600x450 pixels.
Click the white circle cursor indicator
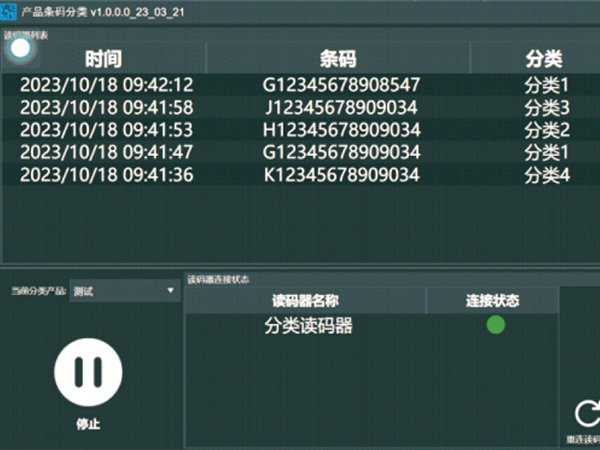(x=21, y=47)
